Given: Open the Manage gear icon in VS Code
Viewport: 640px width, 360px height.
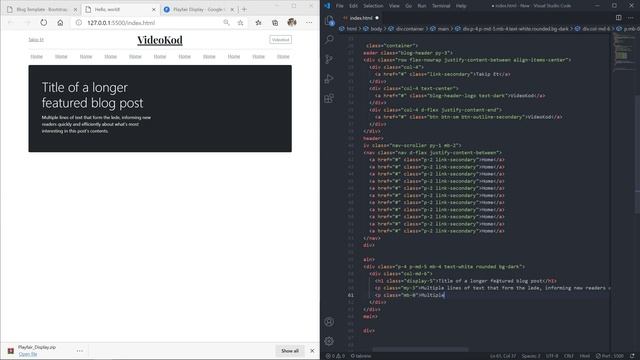Looking at the screenshot, I should pos(329,341).
